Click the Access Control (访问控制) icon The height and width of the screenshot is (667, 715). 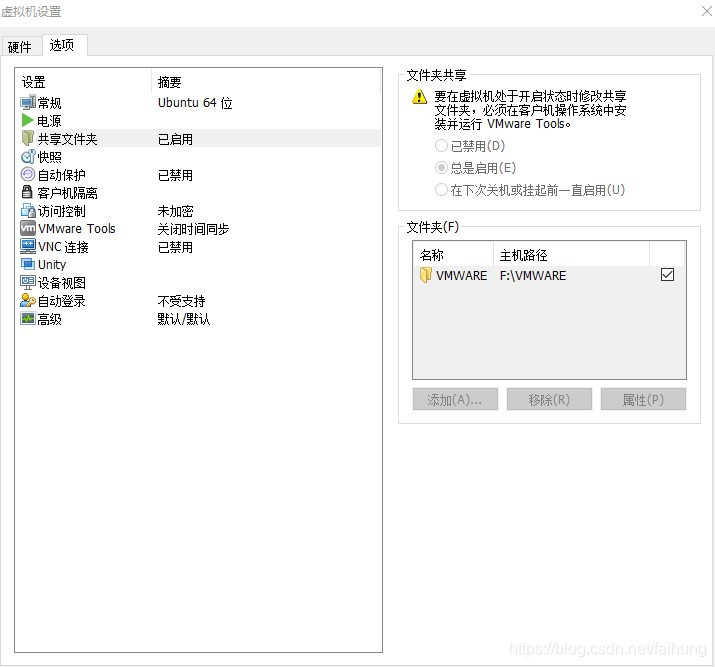(x=28, y=211)
